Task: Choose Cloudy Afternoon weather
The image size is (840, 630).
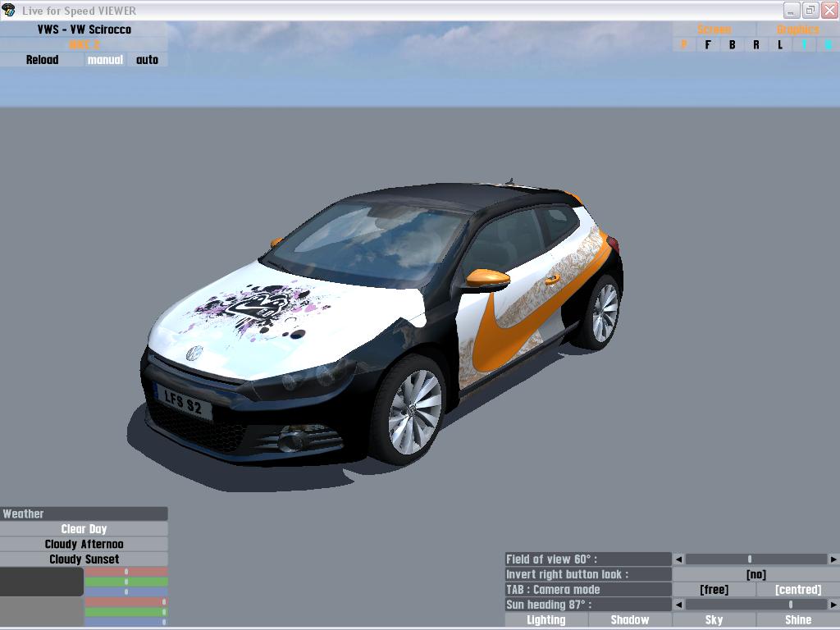Action: coord(84,544)
